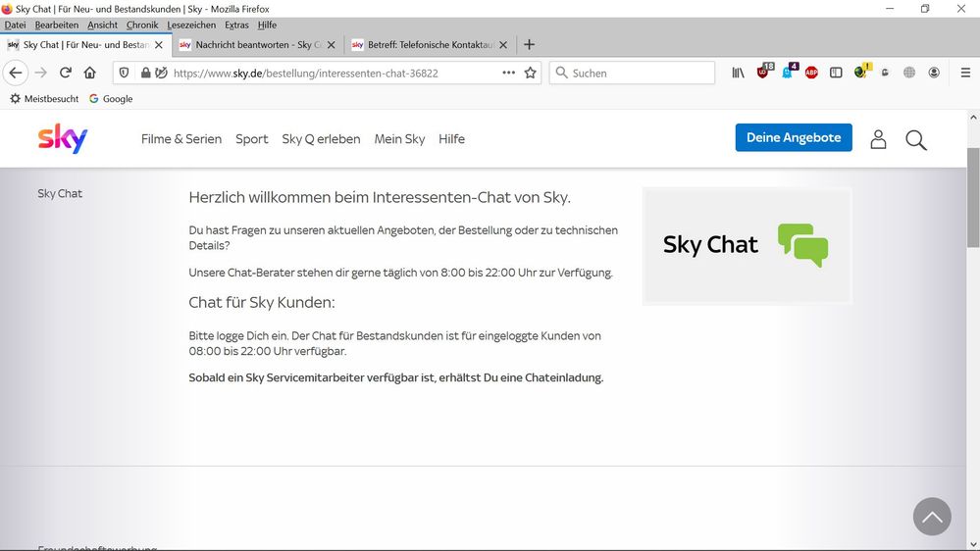Screen dimensions: 980x551
Task: Open the Firefox hamburger menu
Action: point(965,74)
